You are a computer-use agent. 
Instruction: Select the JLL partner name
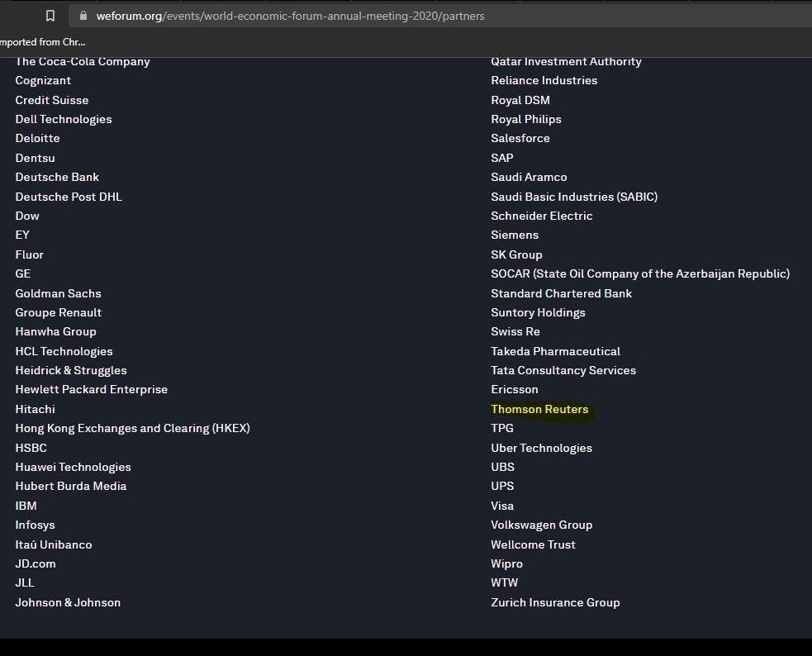click(x=25, y=583)
